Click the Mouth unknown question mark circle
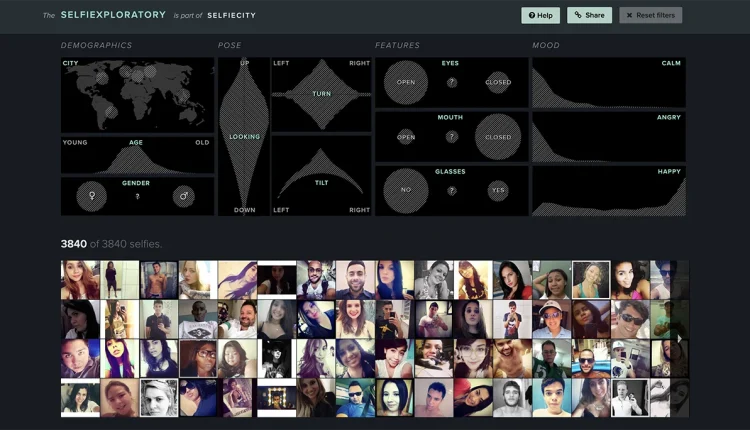Viewport: 750px width, 430px height. [452, 137]
